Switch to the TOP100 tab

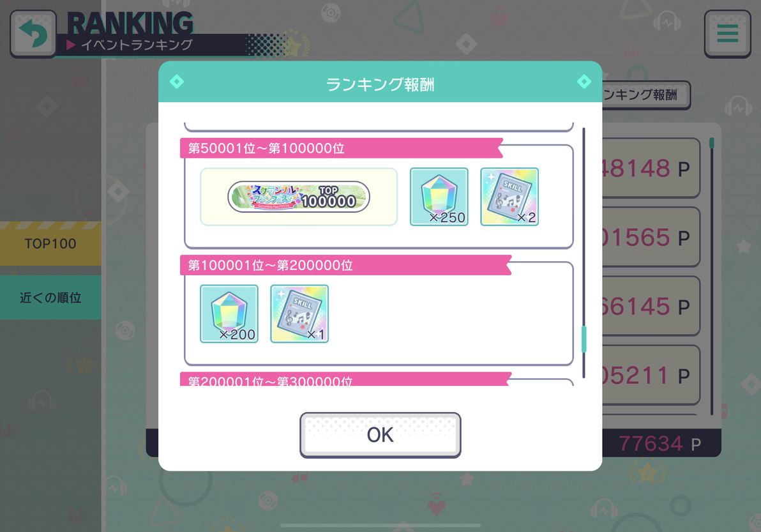(50, 244)
